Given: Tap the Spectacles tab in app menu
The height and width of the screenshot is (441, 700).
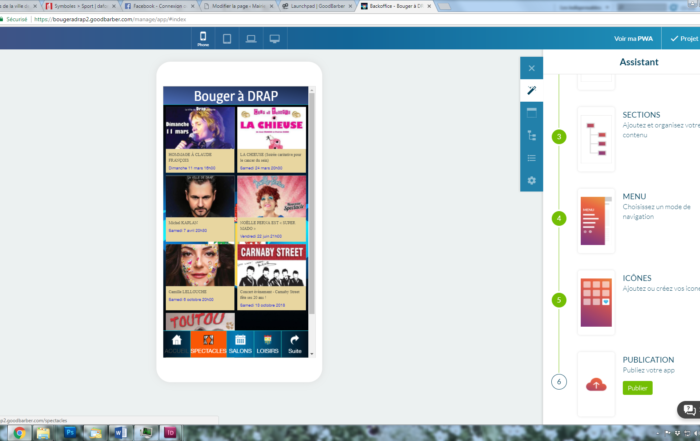Looking at the screenshot, I should click(x=208, y=344).
